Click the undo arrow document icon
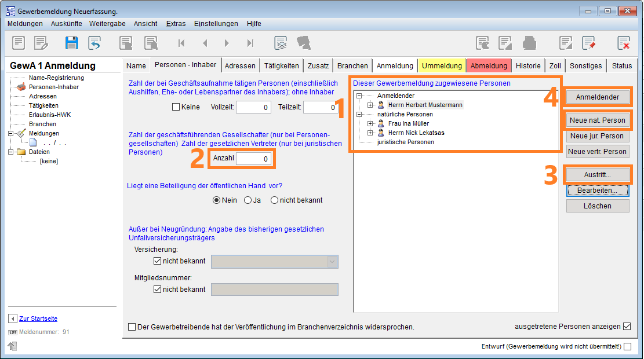Image resolution: width=644 pixels, height=359 pixels. tap(94, 43)
